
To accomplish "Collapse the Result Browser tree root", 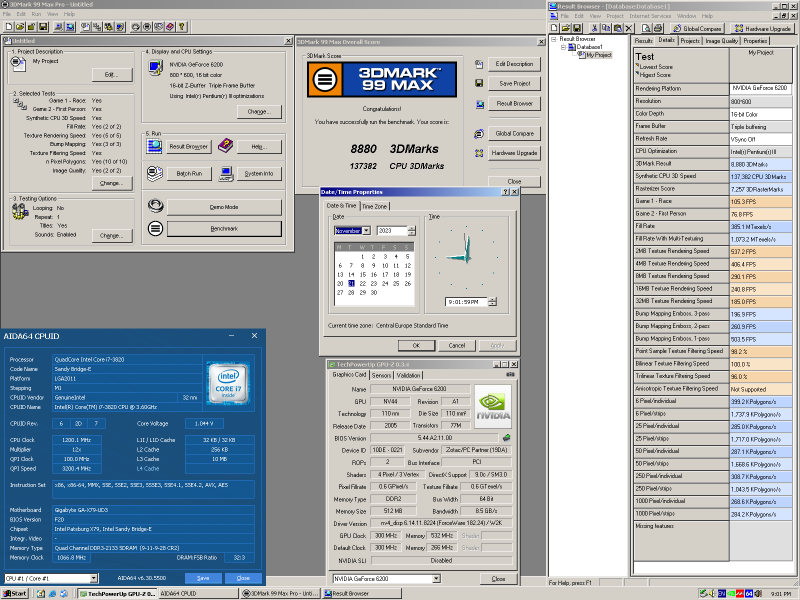I will click(x=554, y=39).
